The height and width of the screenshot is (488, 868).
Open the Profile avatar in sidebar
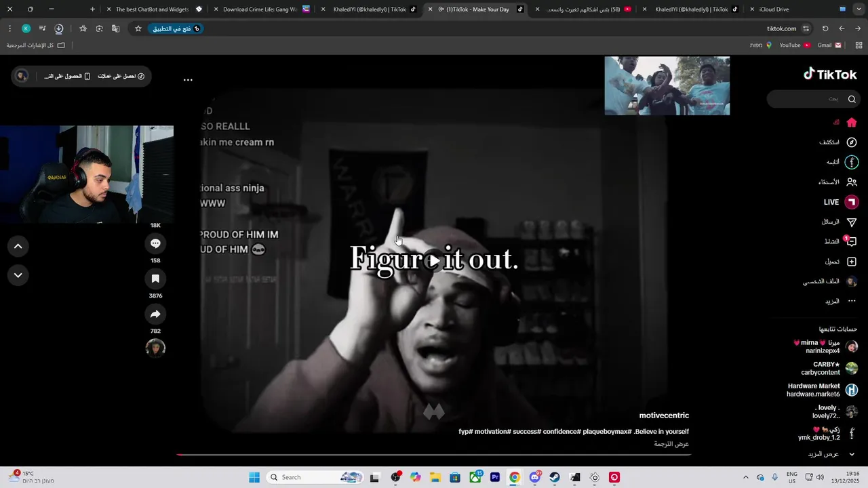tap(852, 281)
